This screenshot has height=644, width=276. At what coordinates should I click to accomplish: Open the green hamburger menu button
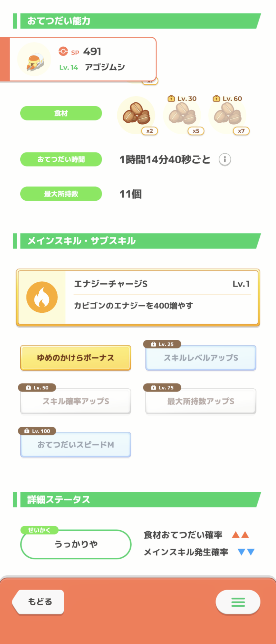point(238,602)
